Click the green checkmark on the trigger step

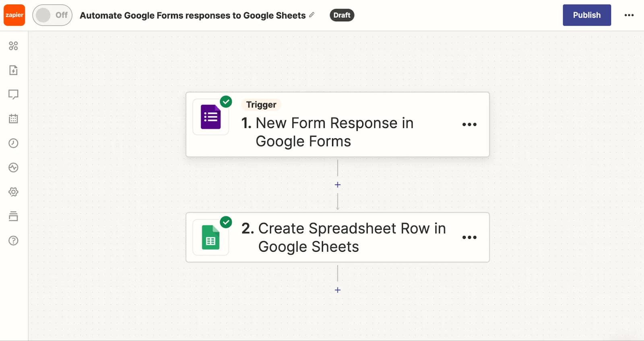tap(226, 102)
